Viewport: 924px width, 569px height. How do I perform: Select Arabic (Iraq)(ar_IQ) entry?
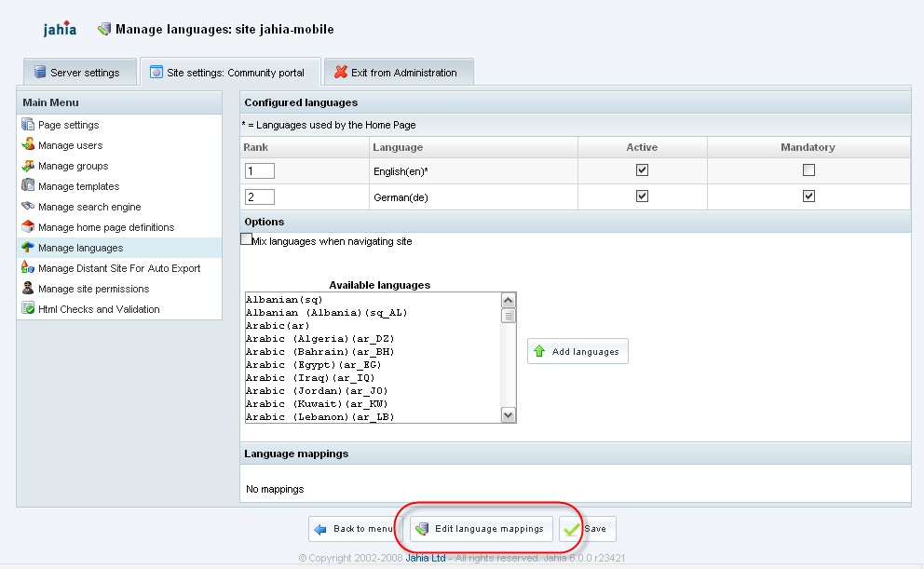click(373, 377)
